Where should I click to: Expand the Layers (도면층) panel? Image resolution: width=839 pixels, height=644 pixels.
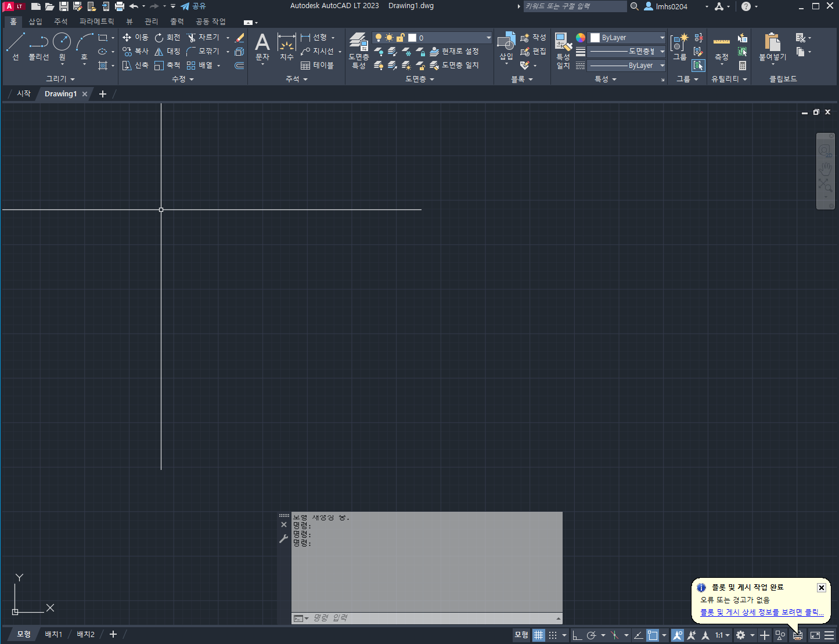(420, 79)
